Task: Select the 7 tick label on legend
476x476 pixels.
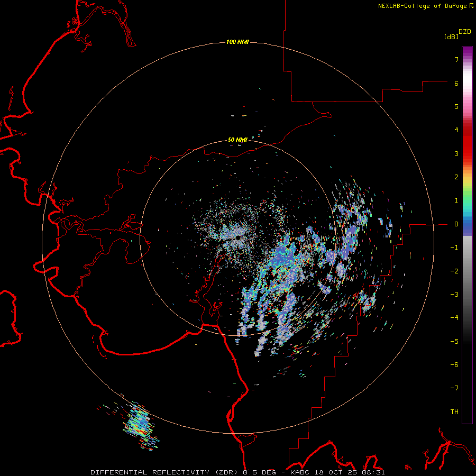Action: 456,59
